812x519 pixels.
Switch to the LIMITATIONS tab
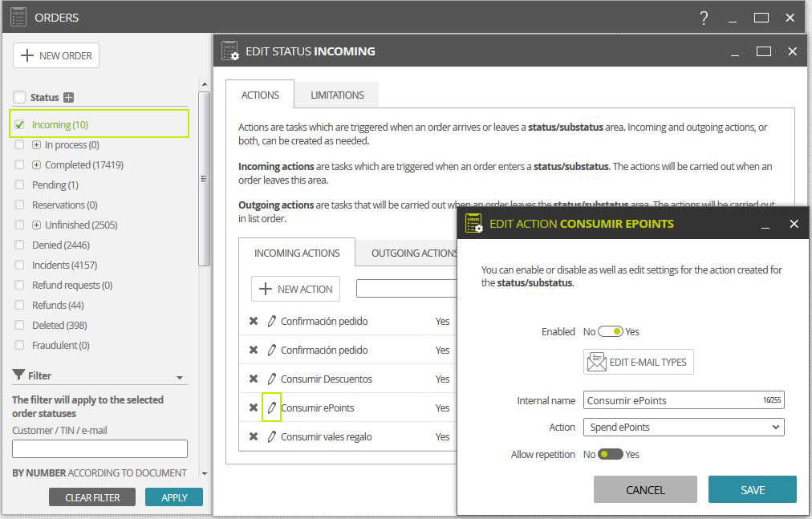[x=337, y=95]
